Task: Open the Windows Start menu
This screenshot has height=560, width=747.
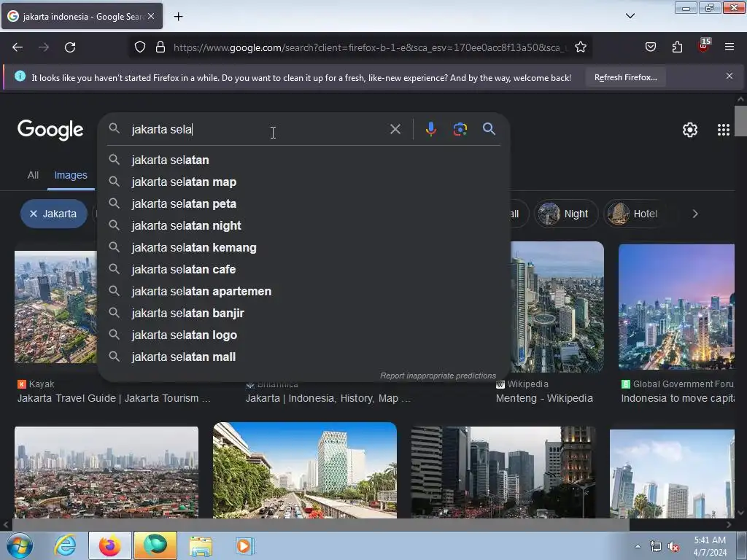Action: 20,545
